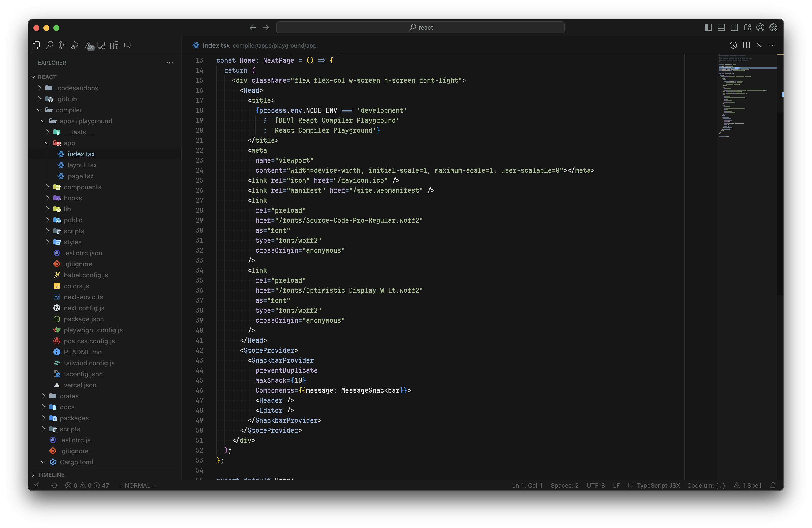Toggle the secondary side bar visibility

(x=734, y=28)
